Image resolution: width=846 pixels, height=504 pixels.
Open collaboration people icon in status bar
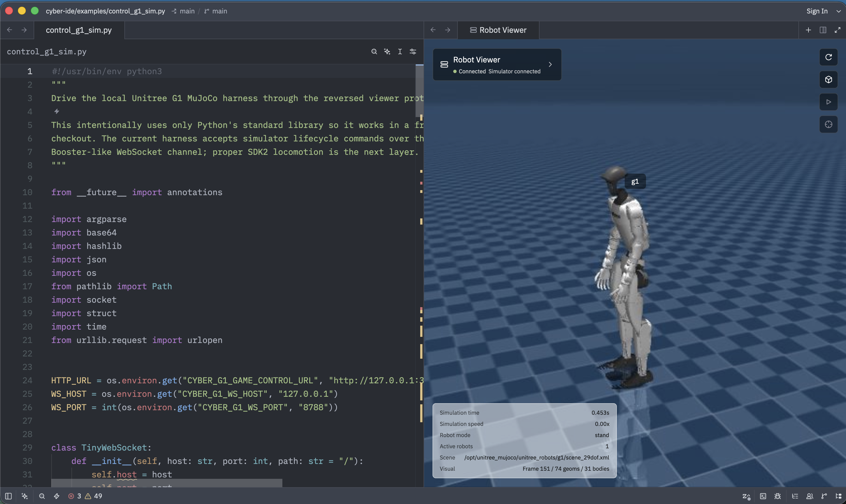tap(810, 496)
